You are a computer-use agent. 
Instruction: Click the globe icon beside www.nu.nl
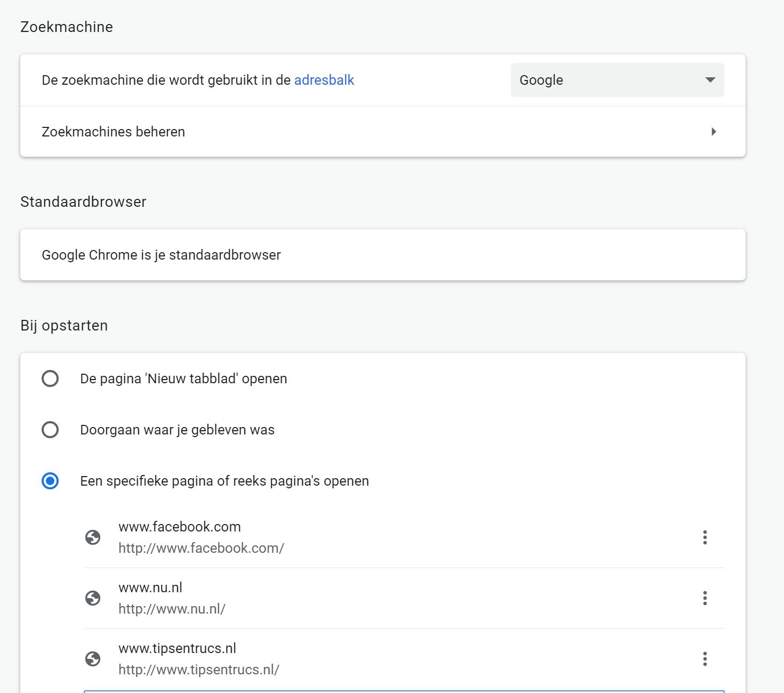coord(93,598)
